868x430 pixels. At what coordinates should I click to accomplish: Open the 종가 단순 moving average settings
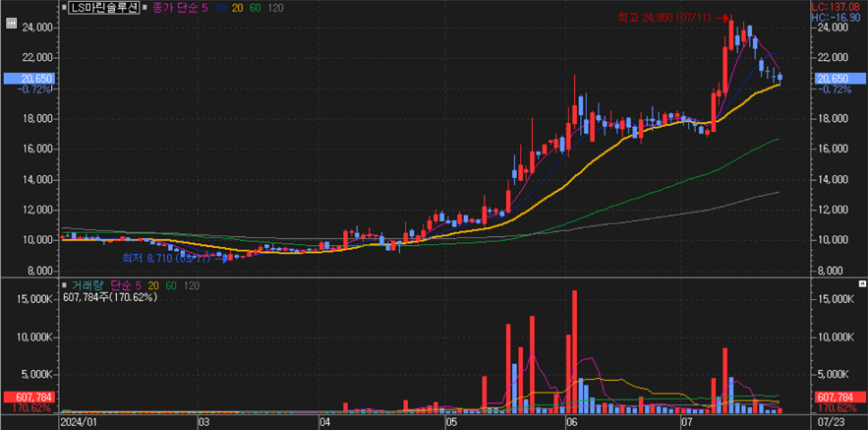click(175, 7)
